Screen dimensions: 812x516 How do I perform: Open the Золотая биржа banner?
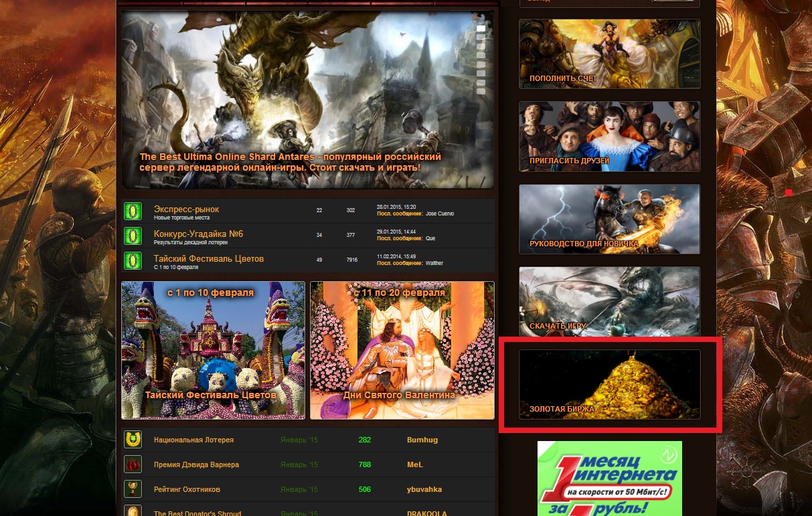(610, 384)
